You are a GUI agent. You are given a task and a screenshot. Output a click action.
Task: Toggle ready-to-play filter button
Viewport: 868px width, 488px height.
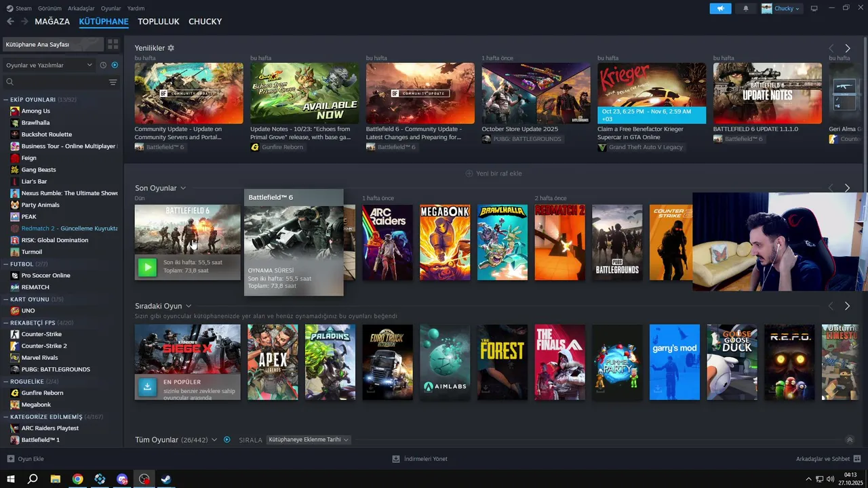point(115,65)
